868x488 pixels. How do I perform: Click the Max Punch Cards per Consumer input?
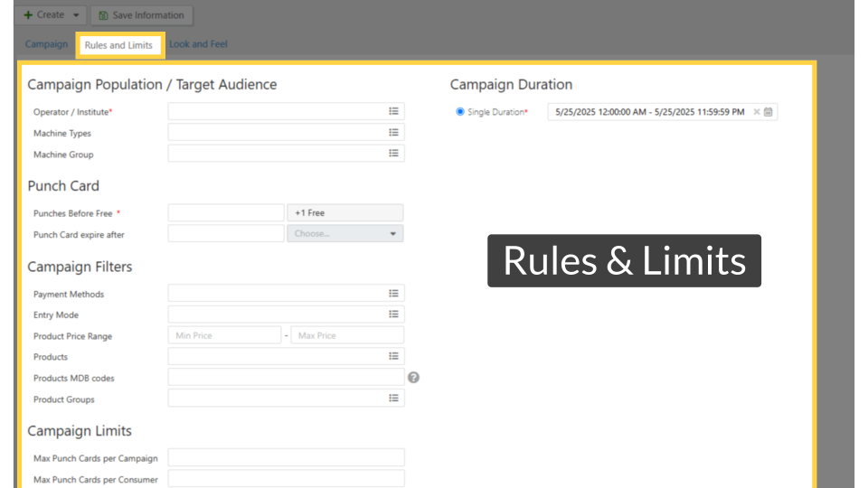coord(287,479)
